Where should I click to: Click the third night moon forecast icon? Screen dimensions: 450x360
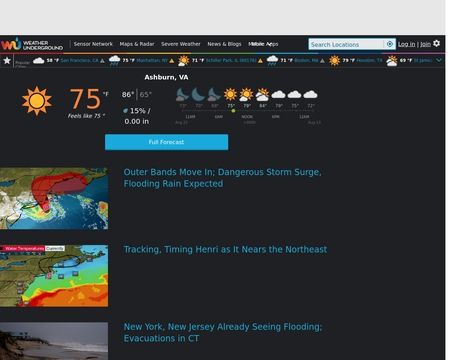[x=214, y=95]
